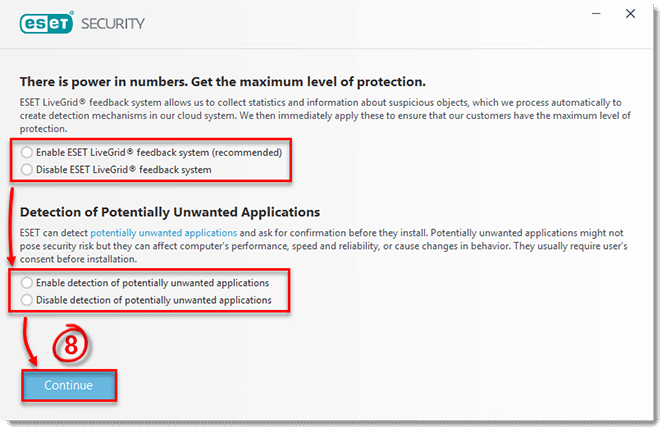Click the paragraph describing computer's performance impact

coord(324,246)
